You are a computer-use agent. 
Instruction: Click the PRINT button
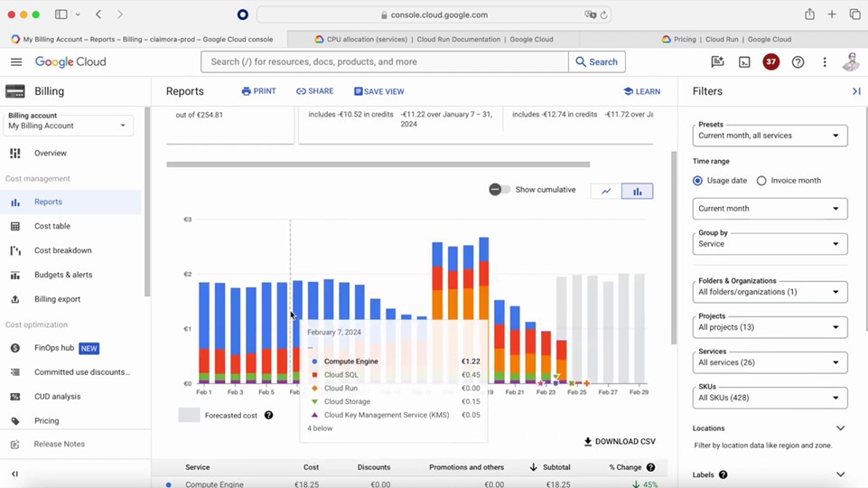tap(258, 91)
